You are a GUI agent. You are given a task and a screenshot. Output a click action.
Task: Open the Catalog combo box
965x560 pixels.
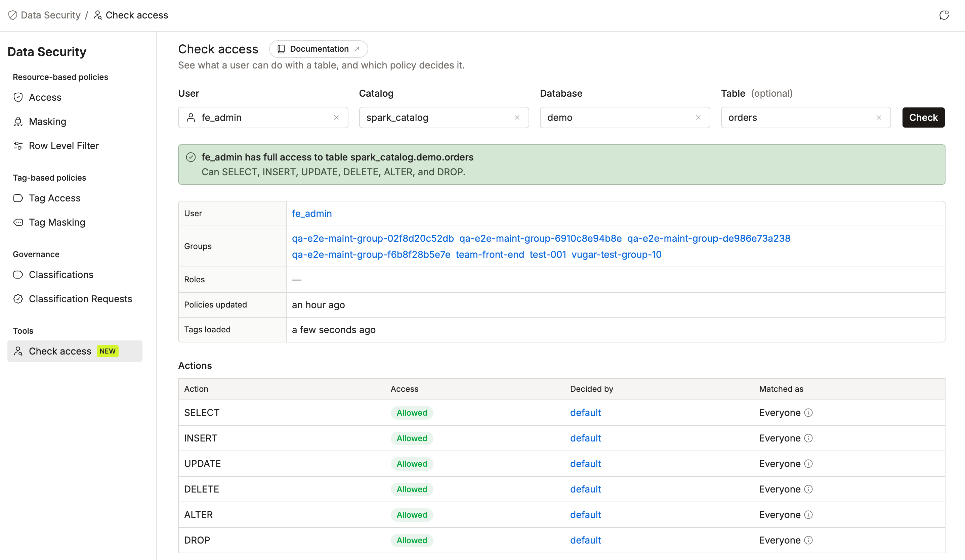pos(444,118)
